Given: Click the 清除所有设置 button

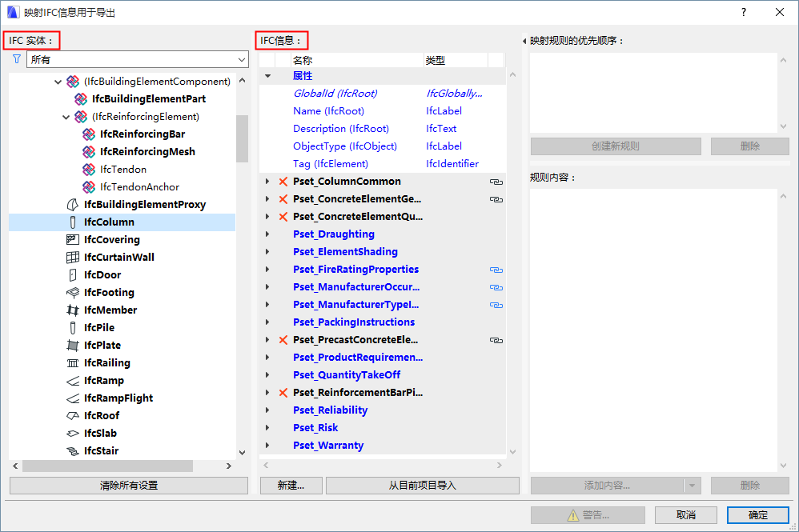Looking at the screenshot, I should point(129,486).
